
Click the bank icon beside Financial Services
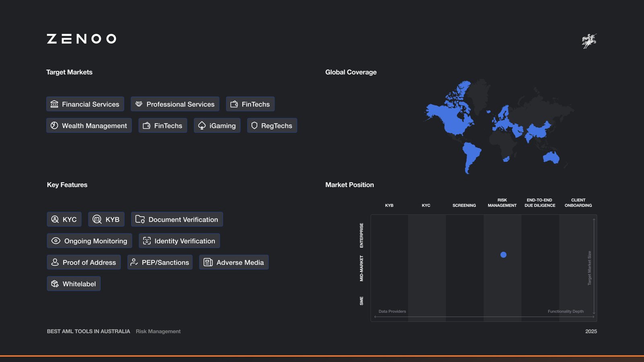point(54,104)
